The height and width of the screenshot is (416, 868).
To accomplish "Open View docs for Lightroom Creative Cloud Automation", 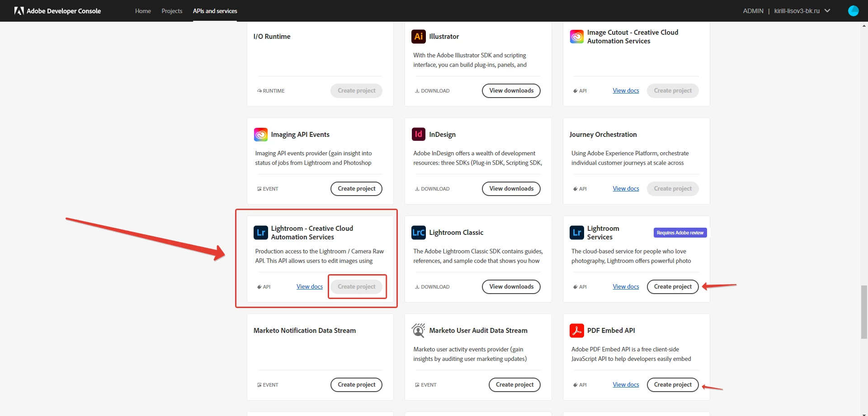I will pos(310,287).
